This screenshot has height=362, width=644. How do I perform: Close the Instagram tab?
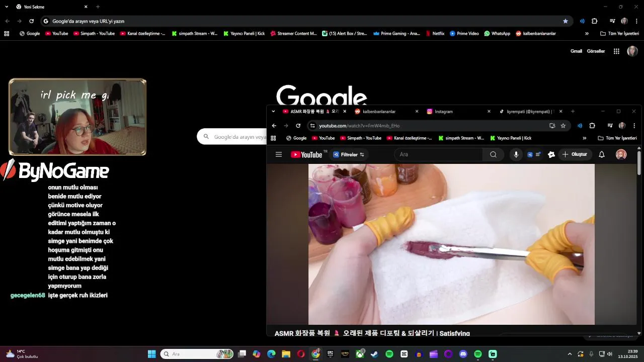[489, 111]
